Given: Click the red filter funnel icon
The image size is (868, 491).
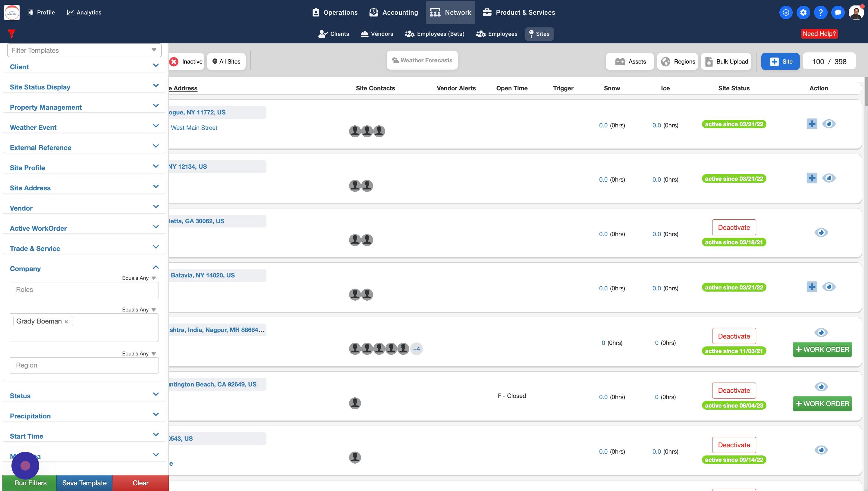Looking at the screenshot, I should [11, 34].
